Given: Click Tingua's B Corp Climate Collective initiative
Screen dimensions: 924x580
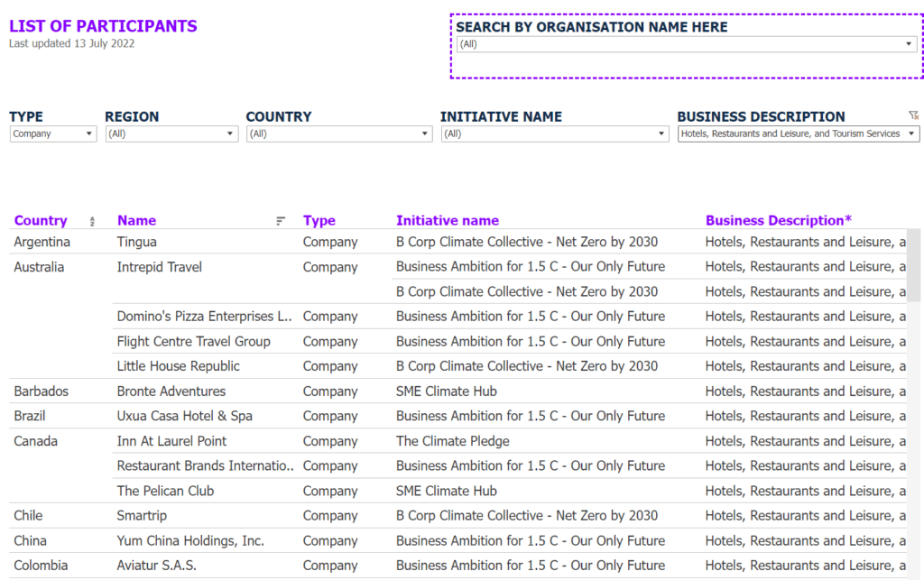Looking at the screenshot, I should [x=527, y=242].
